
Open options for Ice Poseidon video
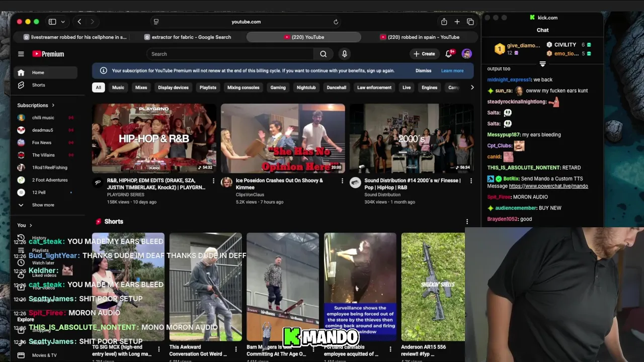[342, 181]
